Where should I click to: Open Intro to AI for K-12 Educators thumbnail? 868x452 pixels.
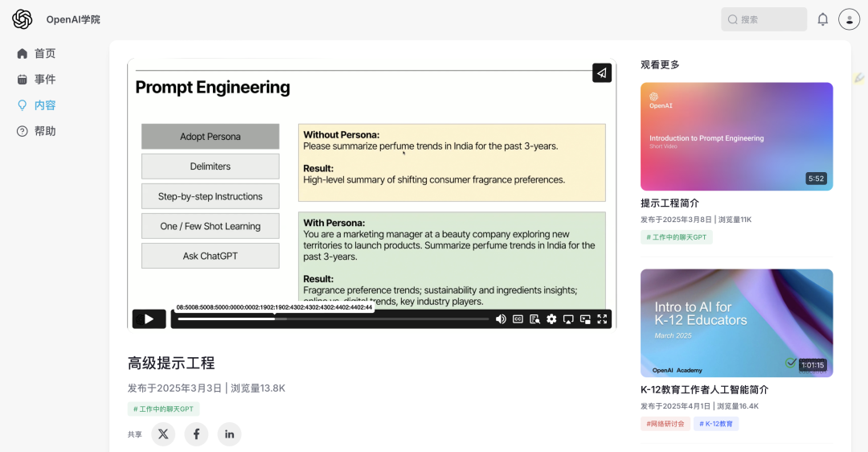click(x=737, y=323)
